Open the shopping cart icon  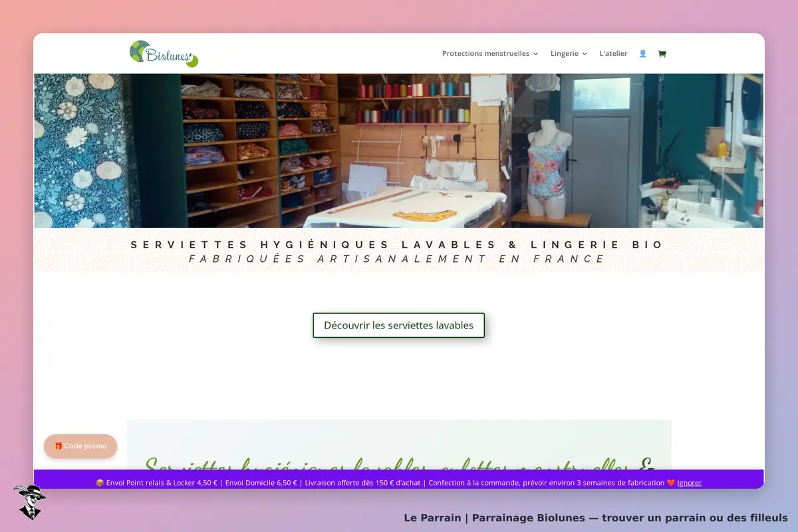pyautogui.click(x=662, y=54)
